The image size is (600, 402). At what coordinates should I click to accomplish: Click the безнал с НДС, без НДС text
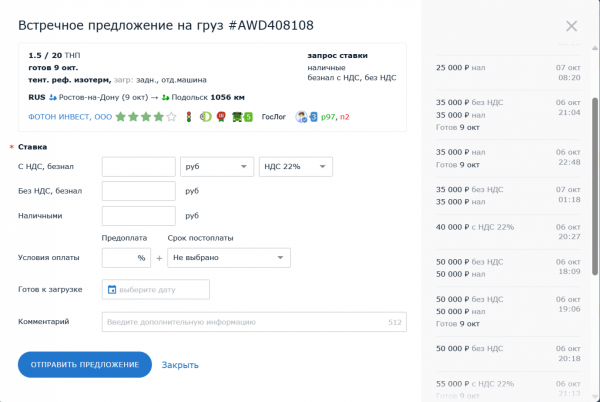[352, 78]
